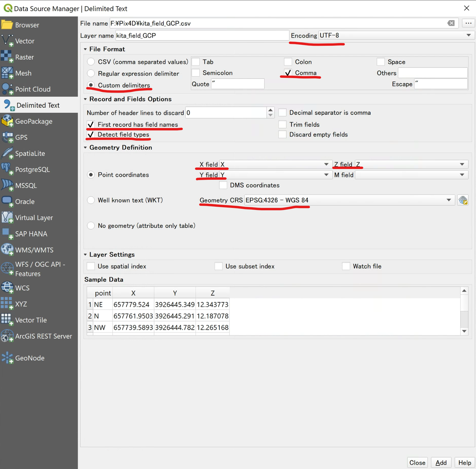Open the Virtual Layer icon

point(7,217)
